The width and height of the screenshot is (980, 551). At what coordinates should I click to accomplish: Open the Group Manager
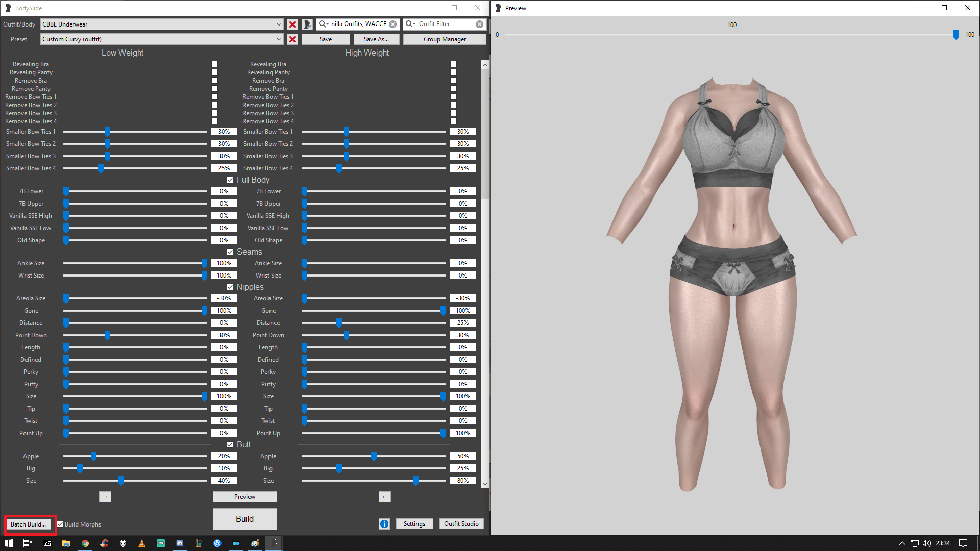coord(445,39)
